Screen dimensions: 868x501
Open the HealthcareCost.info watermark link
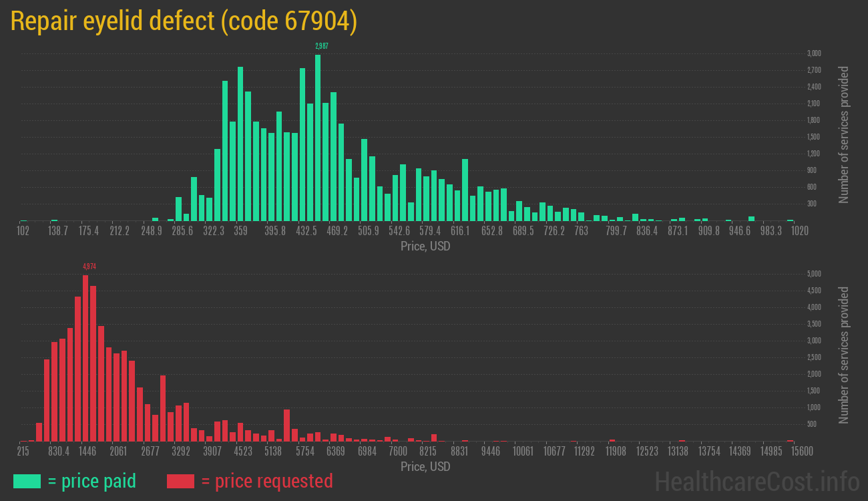756,481
